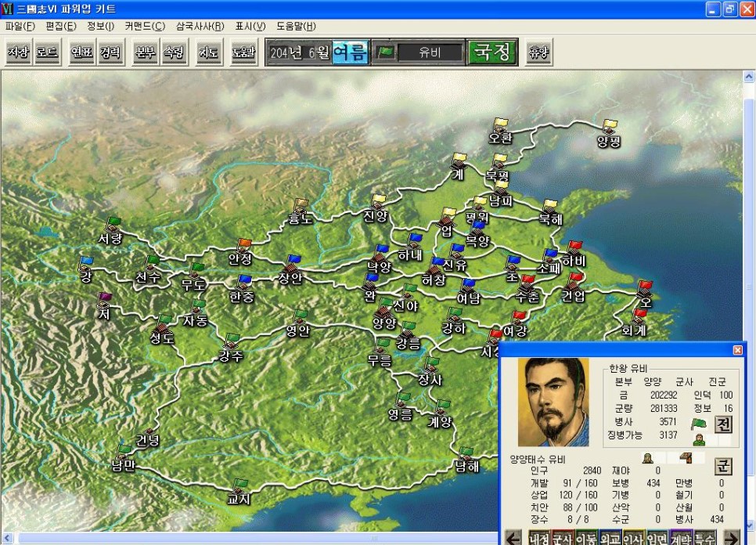Image resolution: width=756 pixels, height=545 pixels.
Task: Open the 편집(E) menu
Action: click(x=61, y=26)
